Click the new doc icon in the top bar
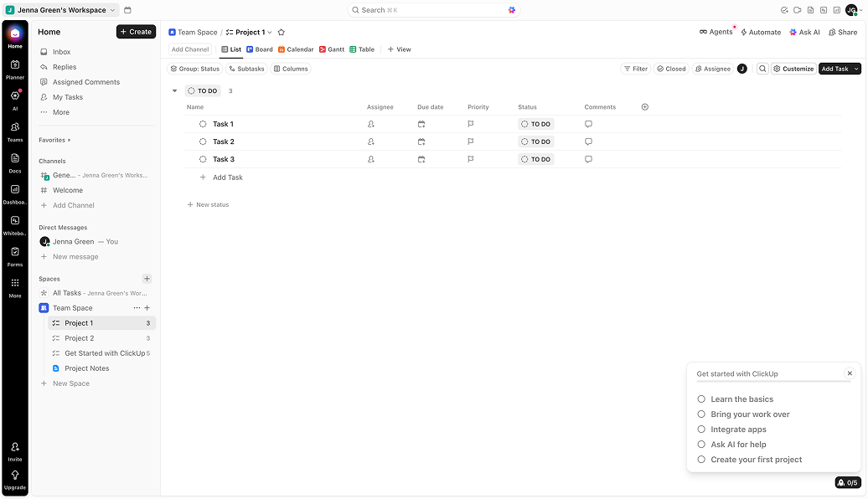This screenshot has height=499, width=868. [x=810, y=10]
